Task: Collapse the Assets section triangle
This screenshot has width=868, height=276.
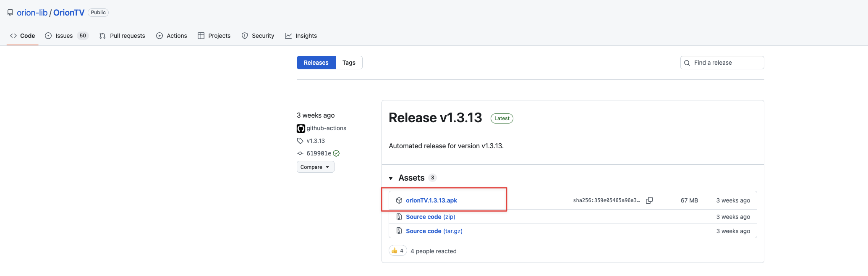Action: click(x=391, y=178)
